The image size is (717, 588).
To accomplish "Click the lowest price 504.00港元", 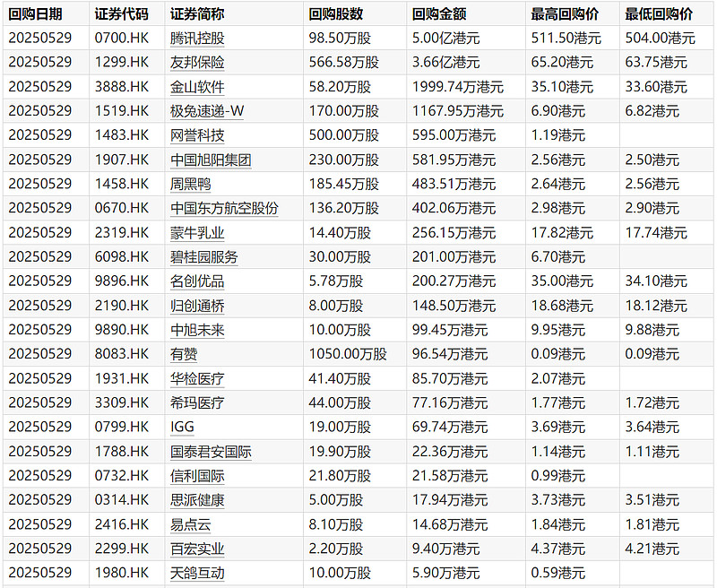I will click(x=661, y=38).
